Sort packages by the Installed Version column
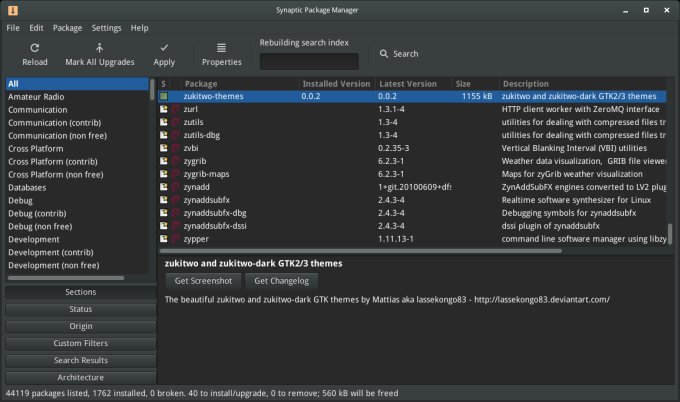Image resolution: width=680 pixels, height=402 pixels. pyautogui.click(x=337, y=83)
